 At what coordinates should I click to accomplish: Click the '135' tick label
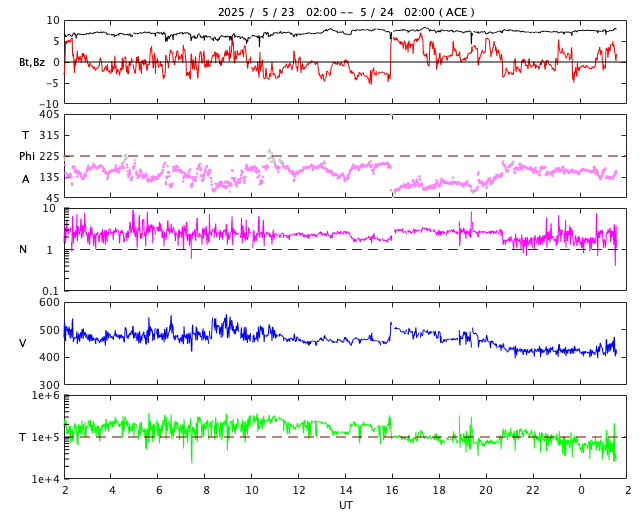[49, 177]
